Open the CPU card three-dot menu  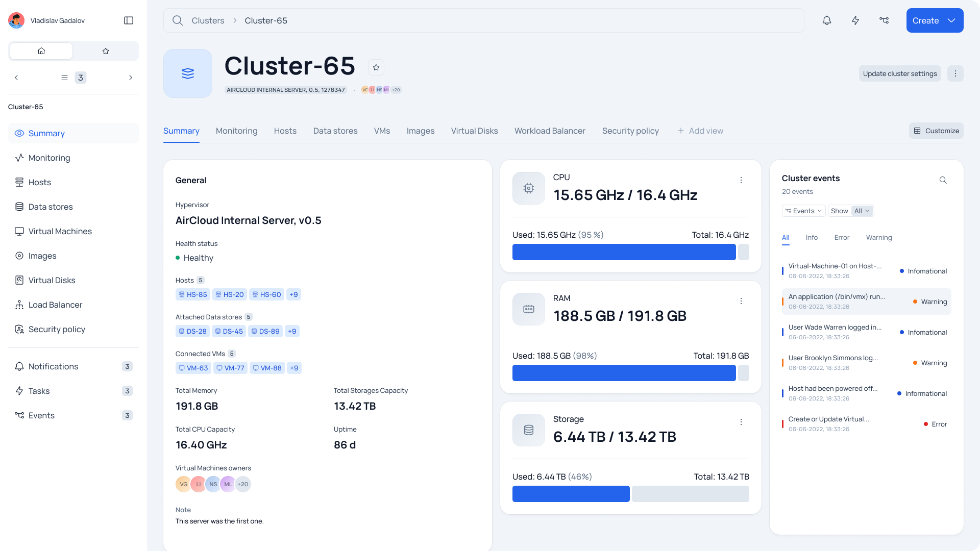pos(741,180)
